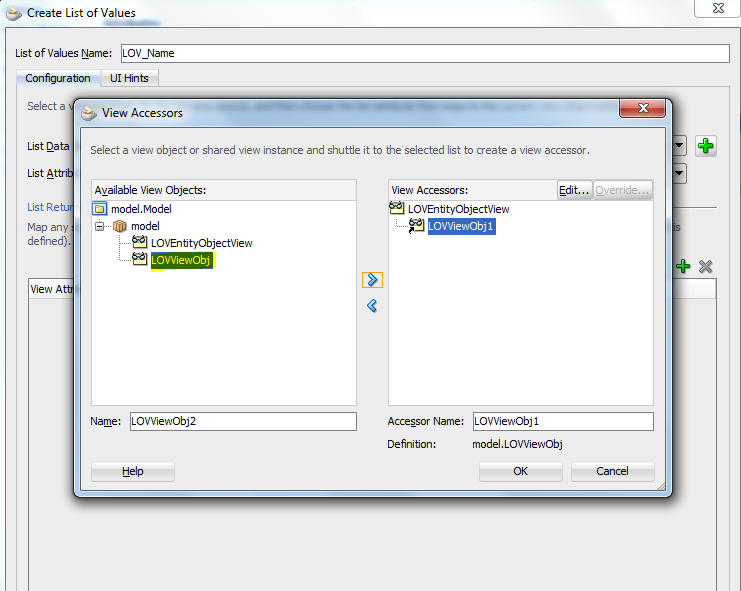The width and height of the screenshot is (741, 591).
Task: Click the Create List of Values title icon
Action: pyautogui.click(x=14, y=13)
